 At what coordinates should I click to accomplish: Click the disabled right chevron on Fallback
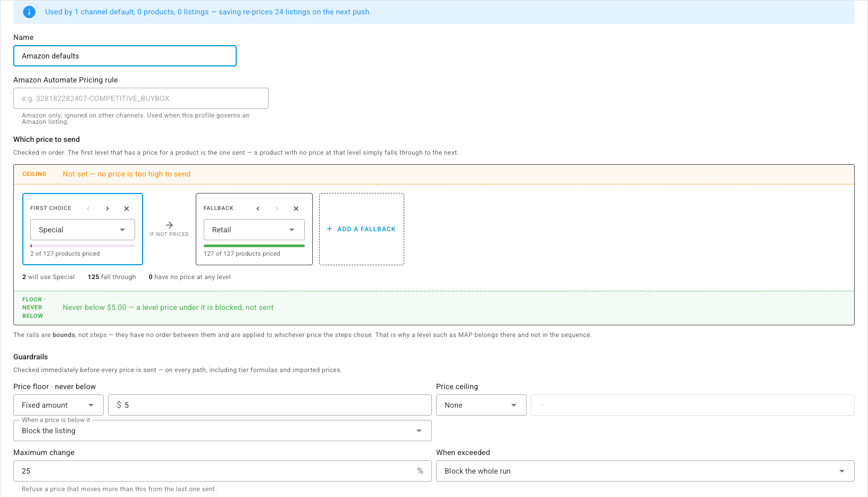[277, 208]
